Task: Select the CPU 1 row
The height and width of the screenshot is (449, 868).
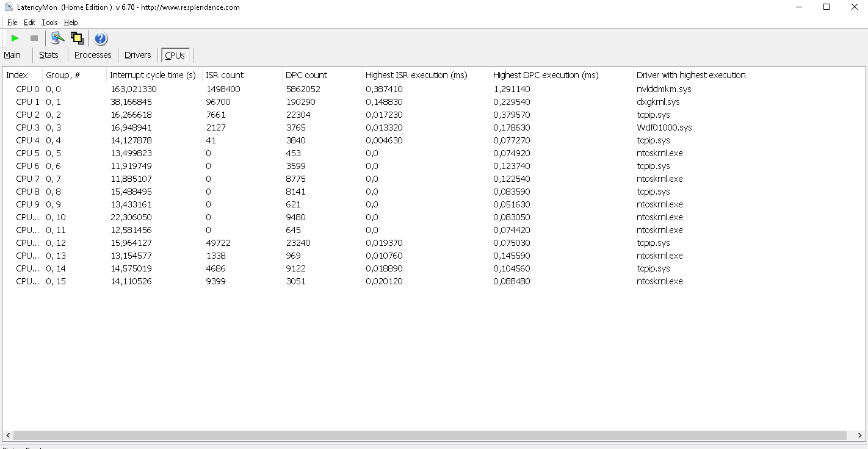Action: pos(433,102)
